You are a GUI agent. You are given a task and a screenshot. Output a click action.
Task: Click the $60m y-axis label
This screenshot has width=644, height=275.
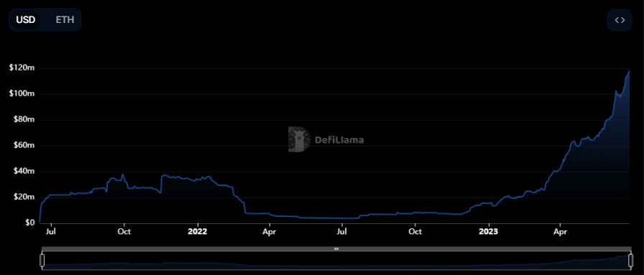click(24, 146)
